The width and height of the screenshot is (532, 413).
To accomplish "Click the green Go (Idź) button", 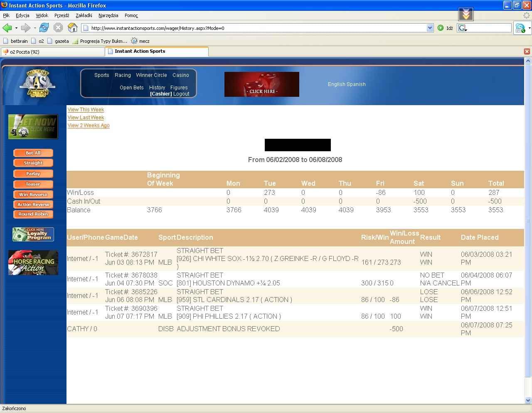I will point(445,28).
